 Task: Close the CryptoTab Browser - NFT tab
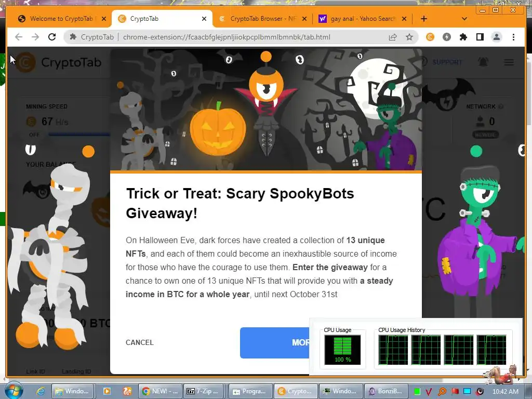pos(304,19)
